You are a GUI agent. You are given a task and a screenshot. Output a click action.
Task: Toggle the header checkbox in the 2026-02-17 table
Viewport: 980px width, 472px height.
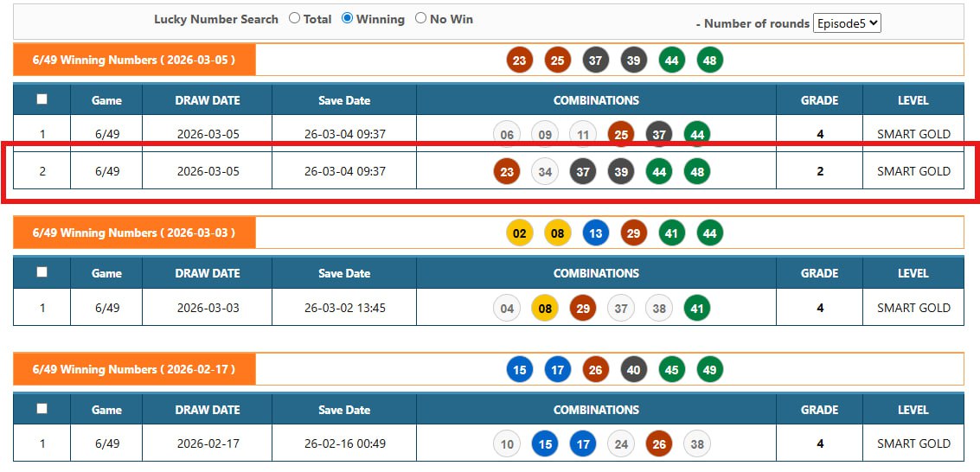42,409
